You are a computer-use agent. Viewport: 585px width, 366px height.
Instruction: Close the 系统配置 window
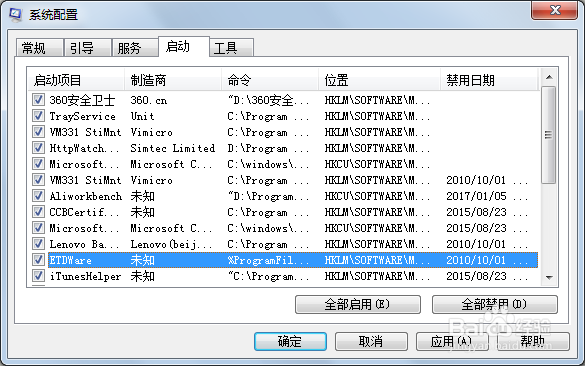[554, 10]
